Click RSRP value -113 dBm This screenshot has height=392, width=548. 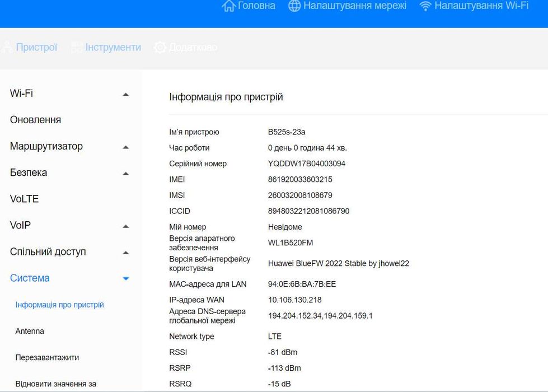tap(284, 368)
